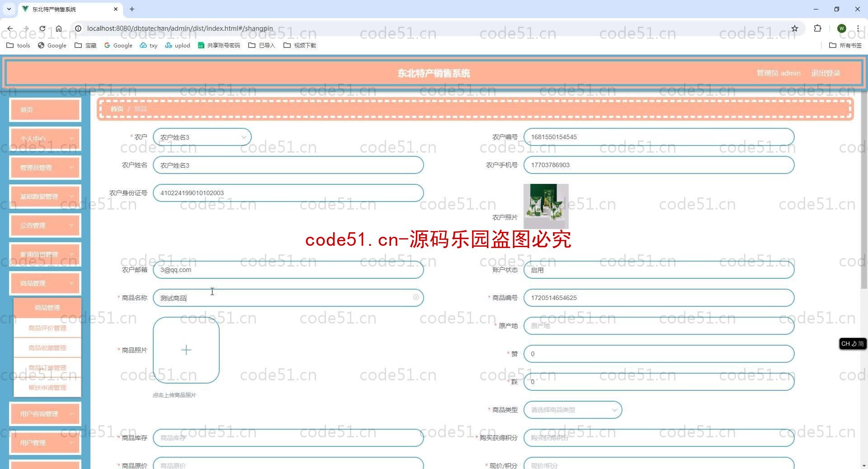This screenshot has height=469, width=868.
Task: Click the 农户身份证号 field
Action: [x=288, y=193]
